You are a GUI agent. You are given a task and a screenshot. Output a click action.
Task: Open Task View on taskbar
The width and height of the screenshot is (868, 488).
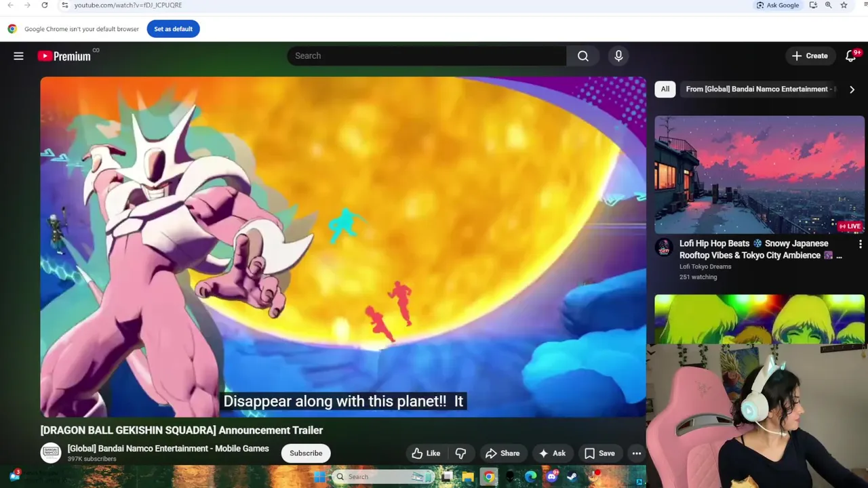(x=447, y=477)
